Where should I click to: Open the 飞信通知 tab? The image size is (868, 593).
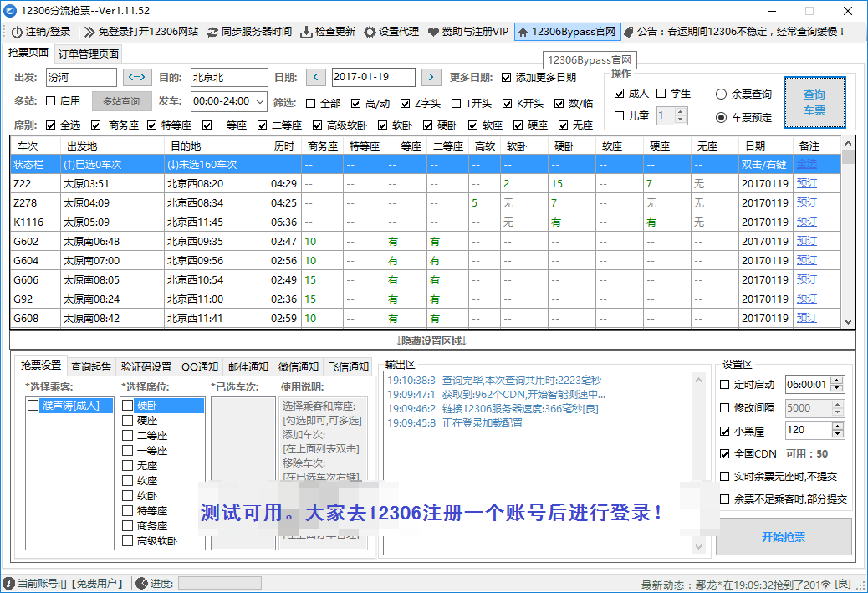(348, 366)
